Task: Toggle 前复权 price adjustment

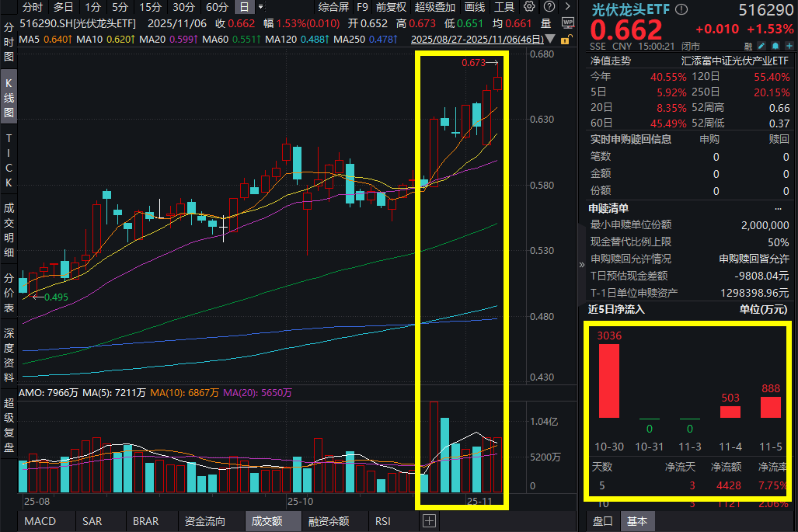Action: pos(391,7)
